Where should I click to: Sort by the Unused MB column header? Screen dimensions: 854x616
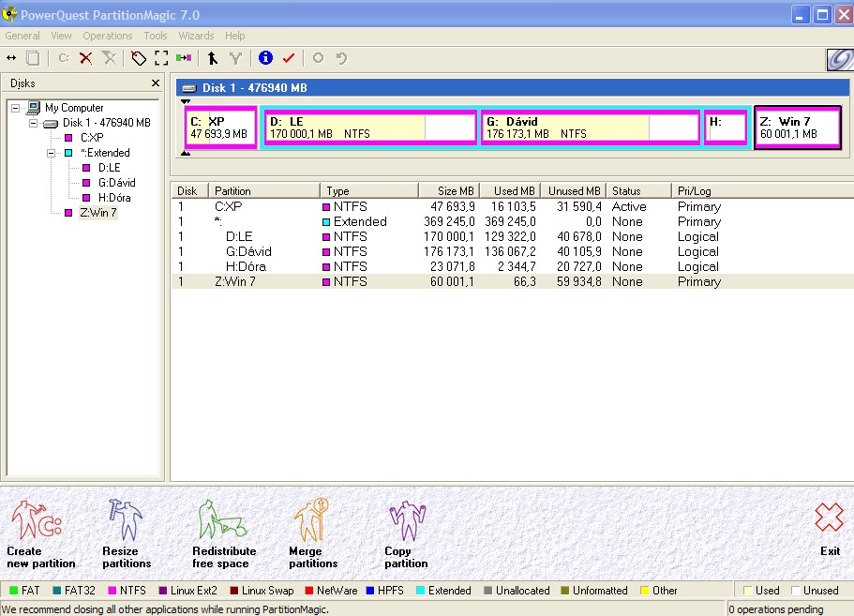[x=574, y=190]
